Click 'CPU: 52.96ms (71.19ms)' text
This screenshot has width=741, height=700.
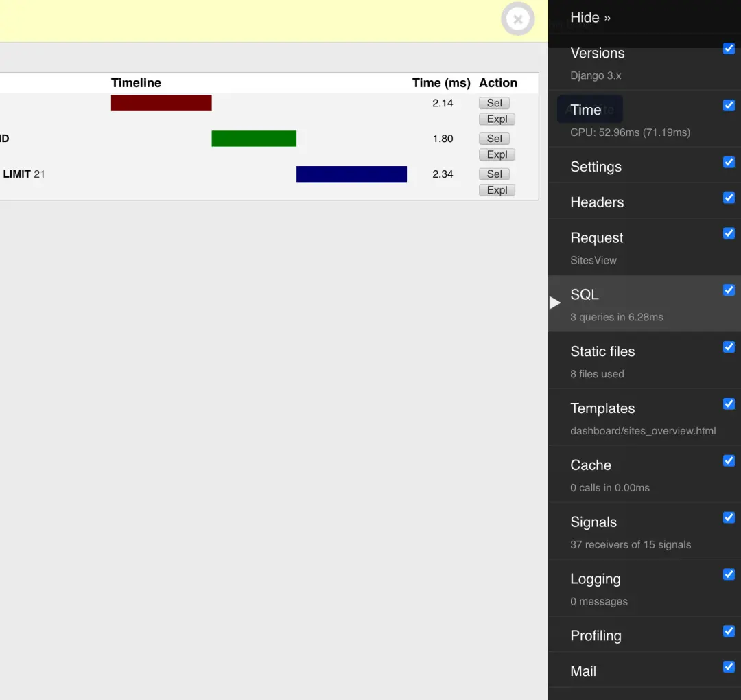[x=630, y=132]
